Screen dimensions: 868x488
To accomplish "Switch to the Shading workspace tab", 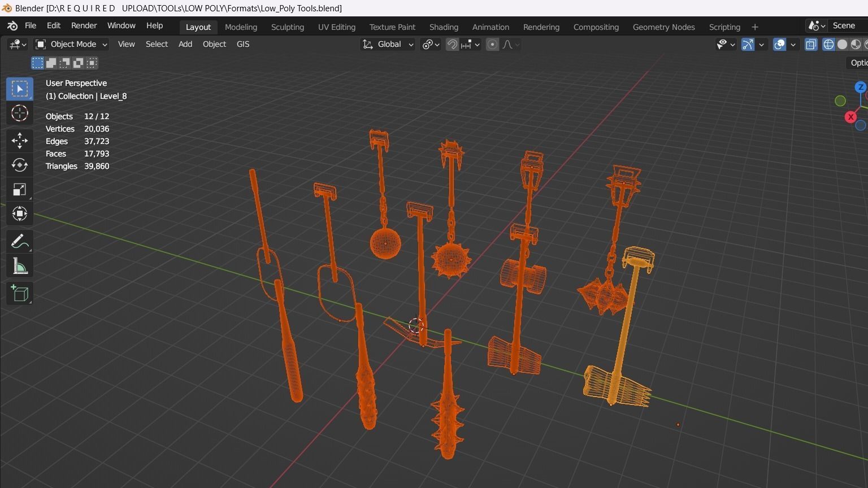I will point(444,27).
